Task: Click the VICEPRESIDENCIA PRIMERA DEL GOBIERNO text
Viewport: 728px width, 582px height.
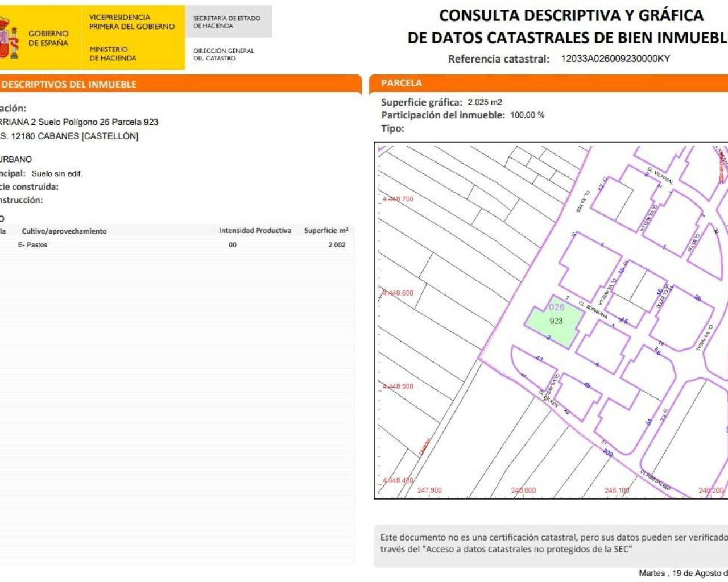Action: pos(132,22)
